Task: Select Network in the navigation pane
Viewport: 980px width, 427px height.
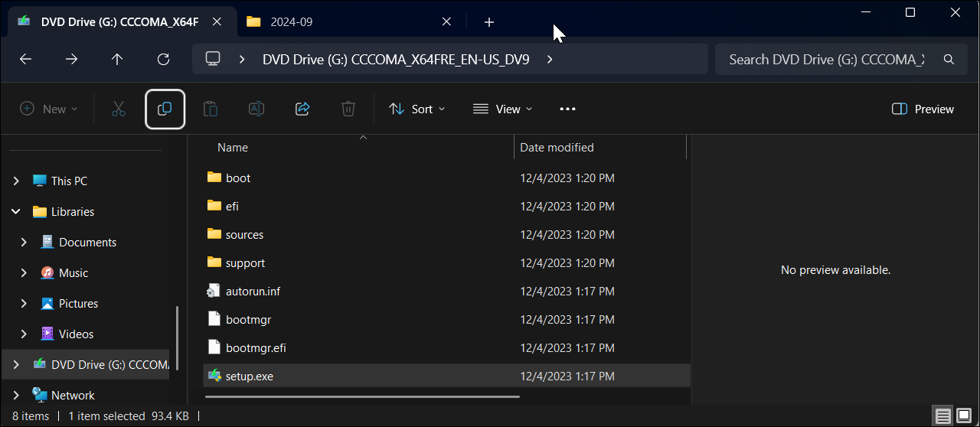Action: [73, 396]
